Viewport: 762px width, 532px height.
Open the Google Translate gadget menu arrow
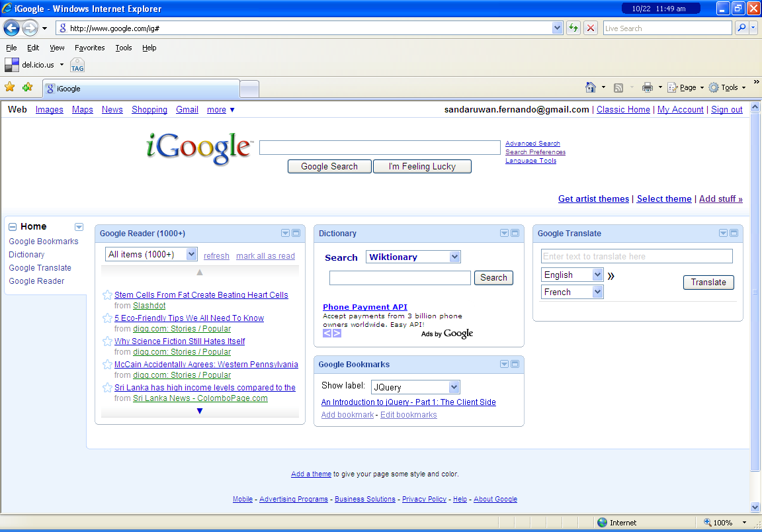point(723,233)
